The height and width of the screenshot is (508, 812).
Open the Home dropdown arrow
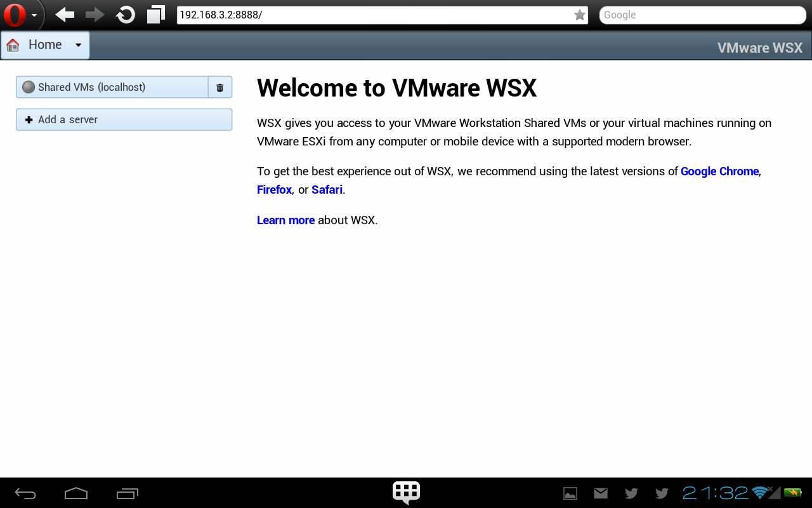coord(79,45)
